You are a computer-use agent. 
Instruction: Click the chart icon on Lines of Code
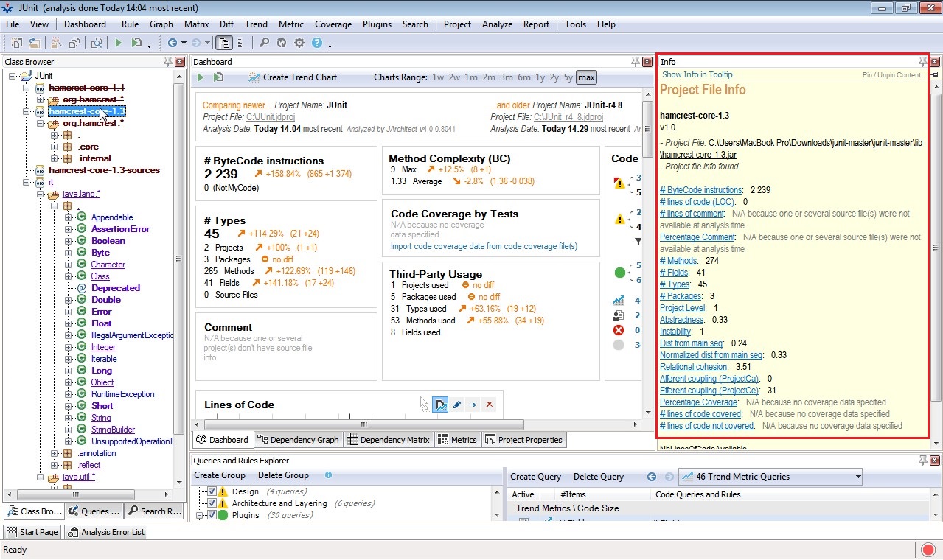click(440, 405)
